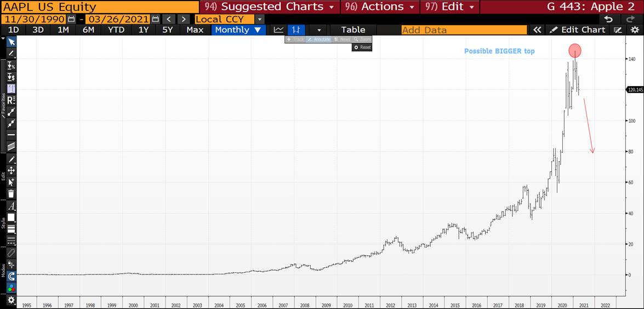Collapse panel with double left chevron

tap(537, 30)
